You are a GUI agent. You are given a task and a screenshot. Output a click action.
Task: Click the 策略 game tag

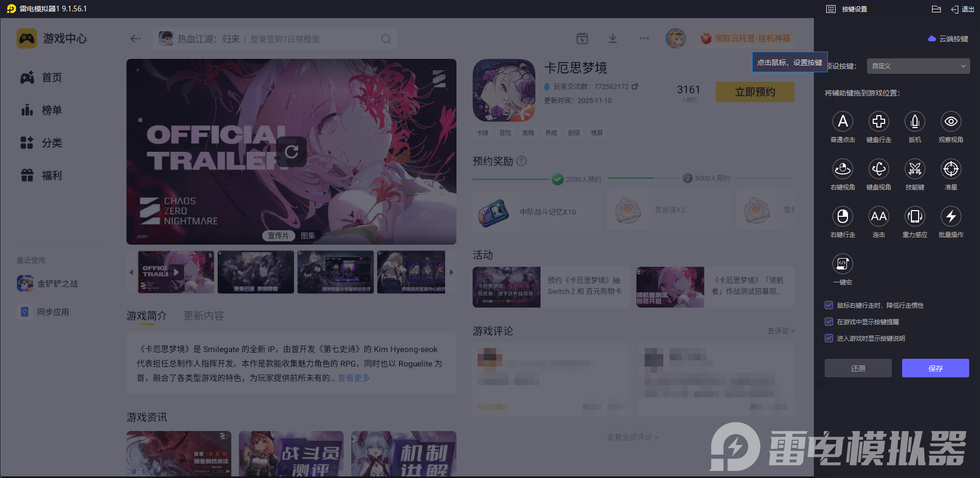point(528,133)
